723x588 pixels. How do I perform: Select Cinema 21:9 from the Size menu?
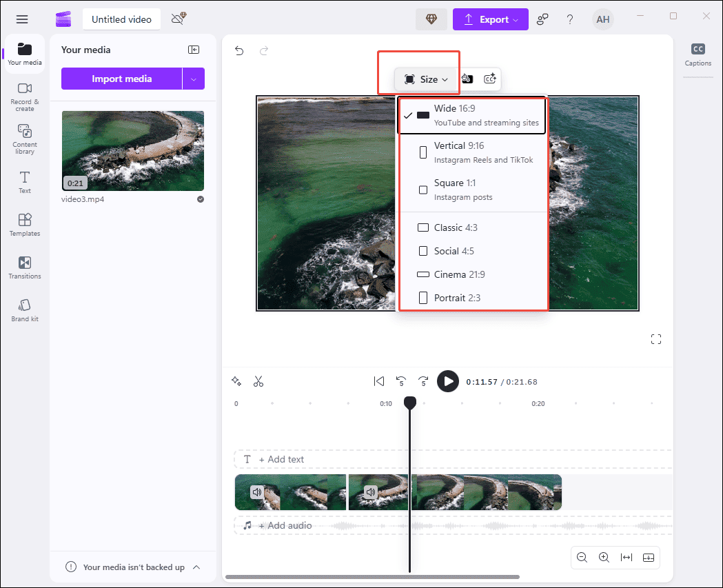(x=472, y=274)
